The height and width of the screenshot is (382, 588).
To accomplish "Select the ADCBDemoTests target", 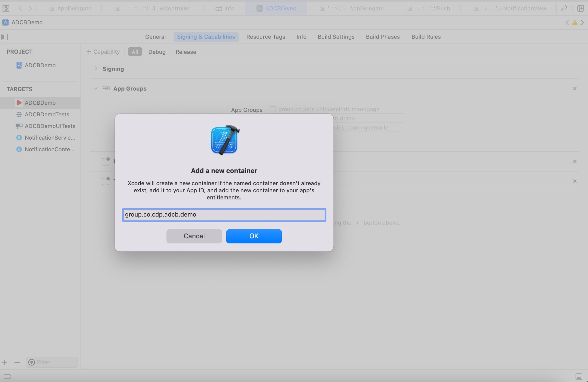I will [x=47, y=114].
